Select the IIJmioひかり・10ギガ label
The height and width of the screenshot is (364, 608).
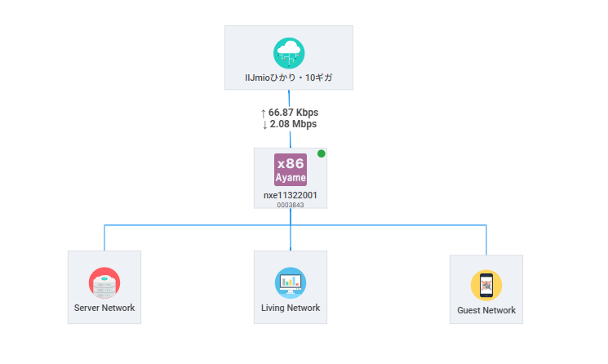289,79
